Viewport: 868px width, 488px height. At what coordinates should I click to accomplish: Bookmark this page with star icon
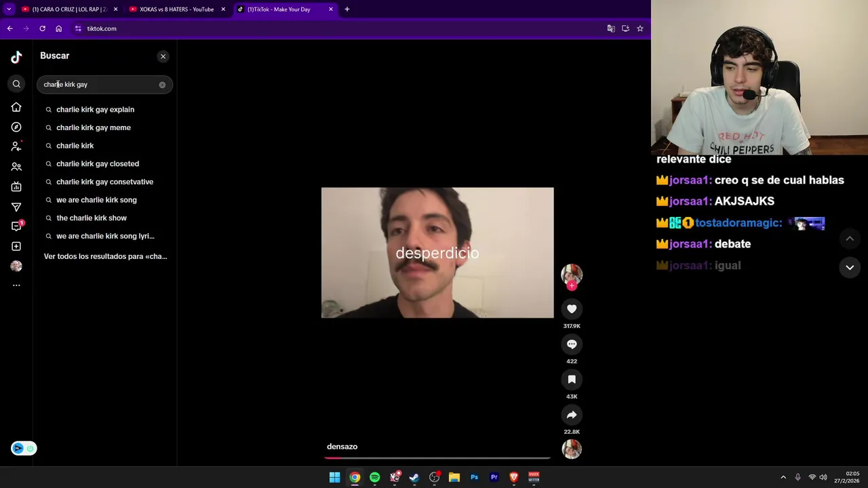click(639, 28)
